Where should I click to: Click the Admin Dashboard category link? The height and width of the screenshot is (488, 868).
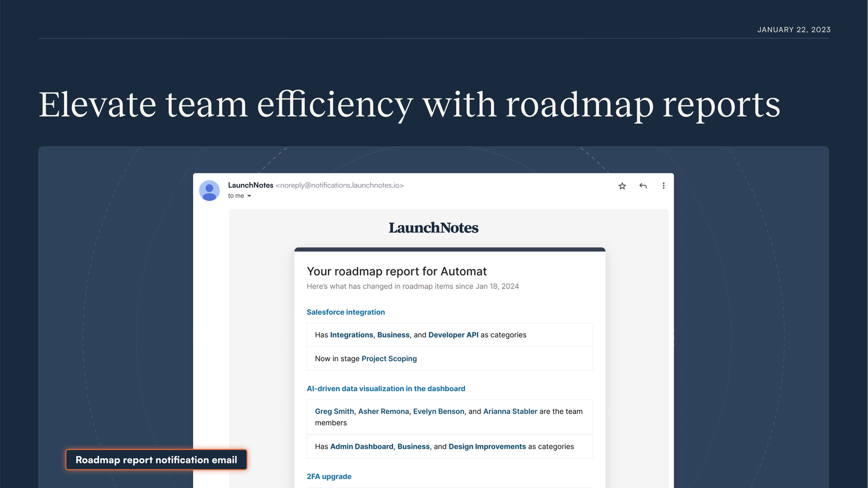pyautogui.click(x=361, y=447)
